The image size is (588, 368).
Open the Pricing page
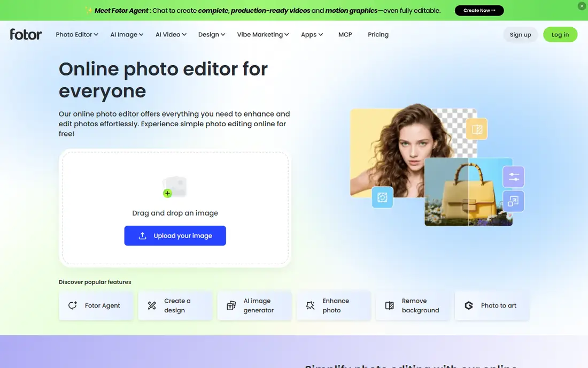378,35
